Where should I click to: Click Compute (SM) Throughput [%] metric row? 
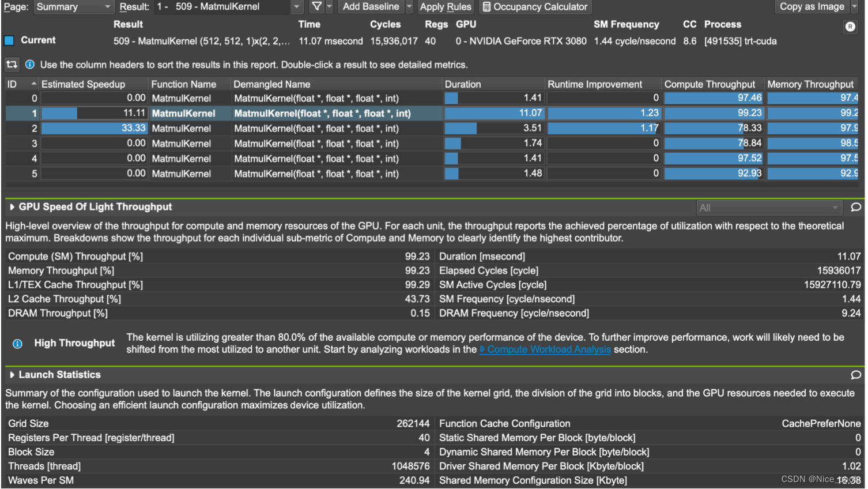pos(219,257)
